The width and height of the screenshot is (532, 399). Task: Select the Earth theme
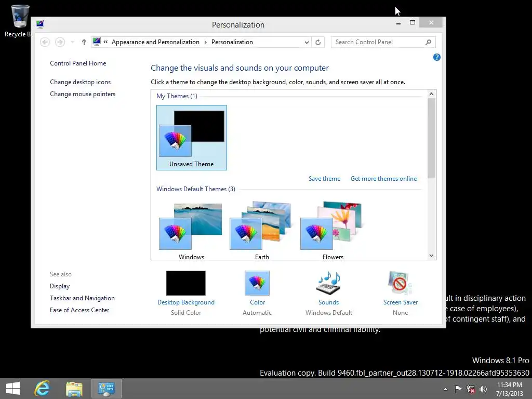click(x=262, y=231)
